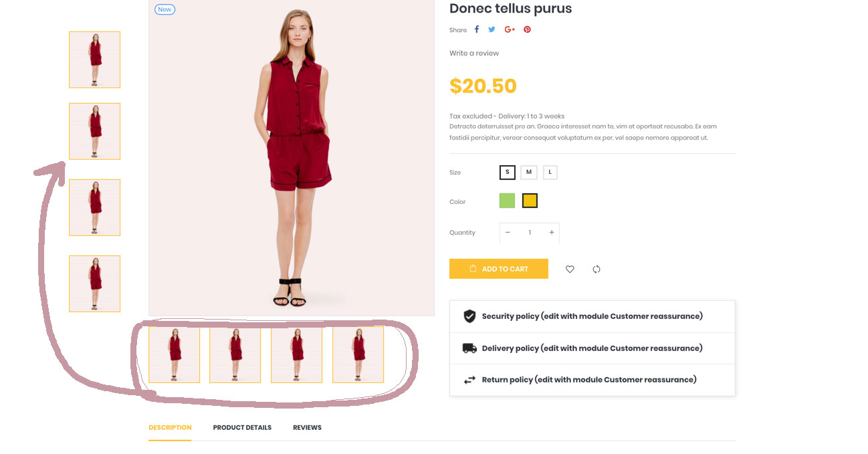Switch to the Reviews tab
The width and height of the screenshot is (868, 454).
307,427
